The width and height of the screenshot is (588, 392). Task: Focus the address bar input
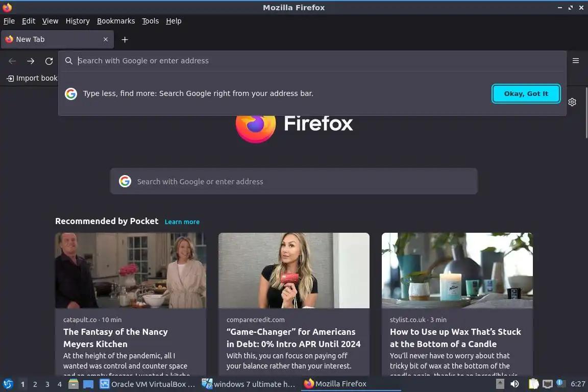pyautogui.click(x=312, y=61)
